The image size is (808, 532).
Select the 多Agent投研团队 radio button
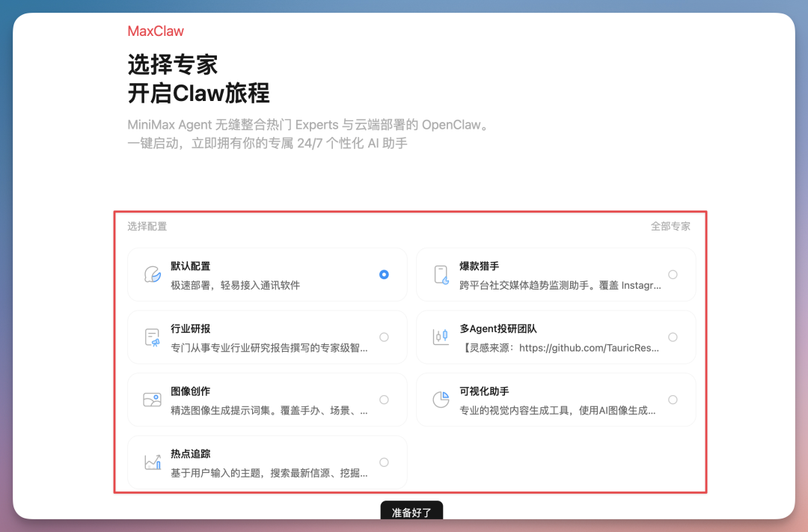673,337
